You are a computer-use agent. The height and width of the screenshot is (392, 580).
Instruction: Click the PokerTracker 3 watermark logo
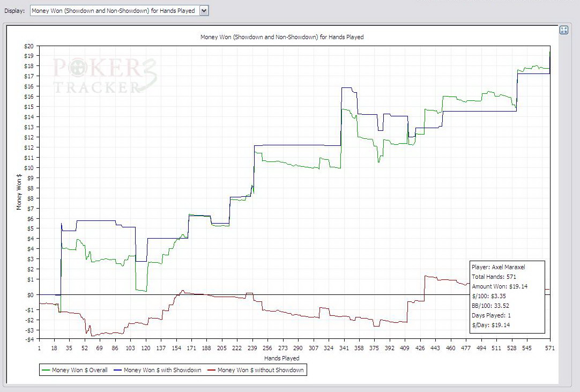[x=105, y=75]
